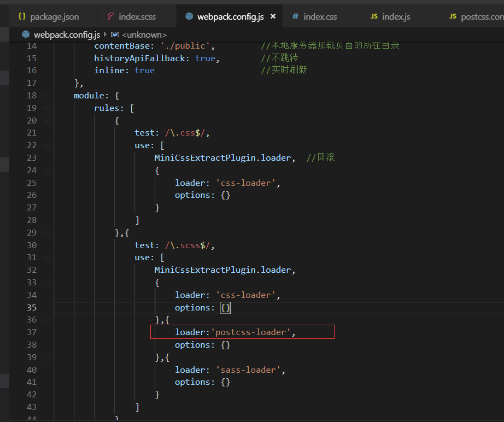This screenshot has height=422, width=504.
Task: Click the JS icon on the index.js tab
Action: coord(373,16)
